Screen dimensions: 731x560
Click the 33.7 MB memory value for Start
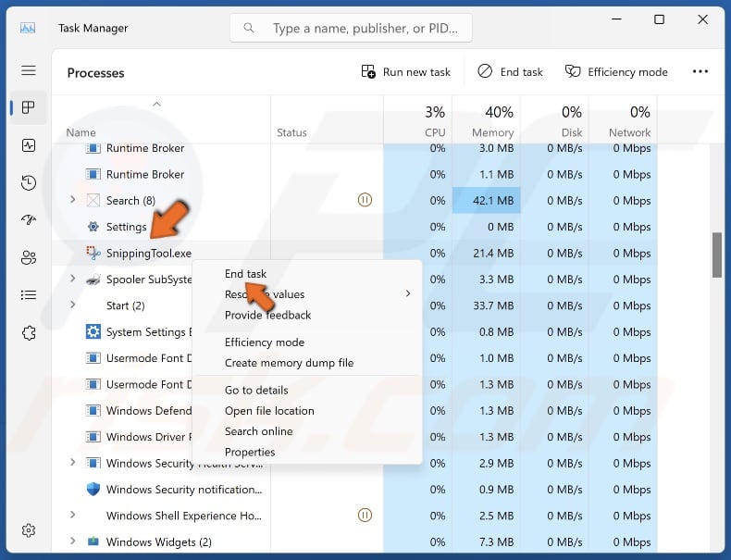(493, 305)
